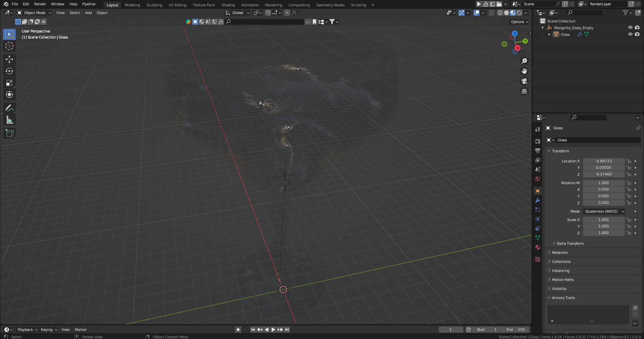
Task: Open the Quaternion (WXYZ) rotation mode dropdown
Action: point(604,211)
